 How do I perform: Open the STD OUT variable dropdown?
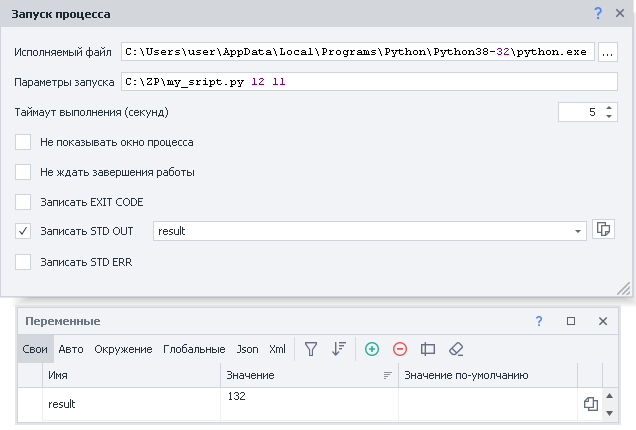tap(578, 231)
